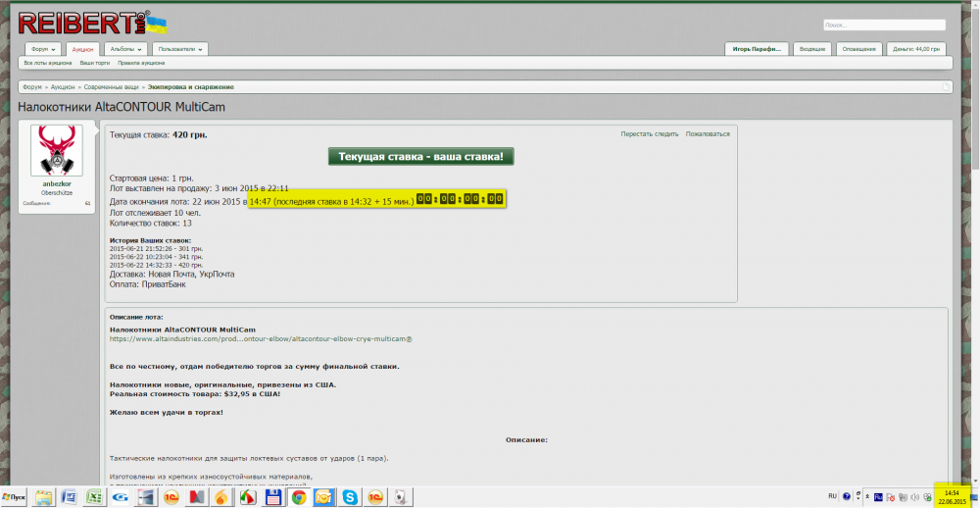Expand the Пользователи dropdown menu

179,48
